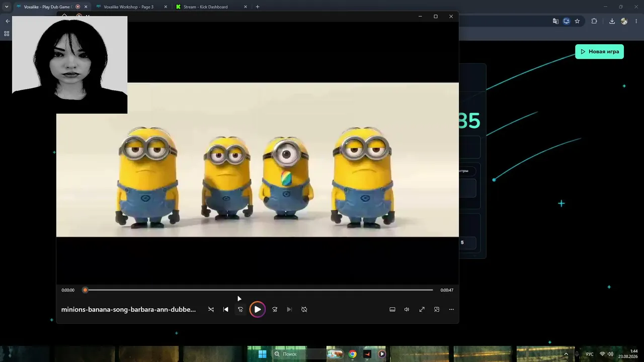This screenshot has height=362, width=644.
Task: Go to the next track
Action: pos(289,309)
